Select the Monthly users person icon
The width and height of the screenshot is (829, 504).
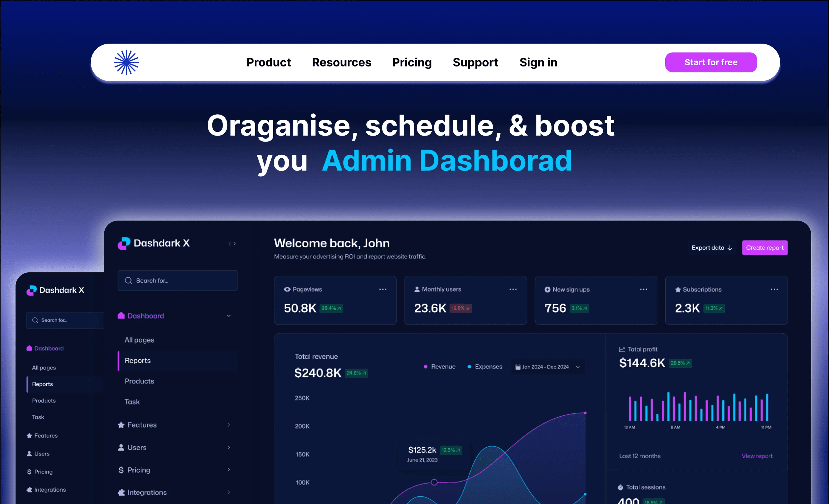point(417,289)
